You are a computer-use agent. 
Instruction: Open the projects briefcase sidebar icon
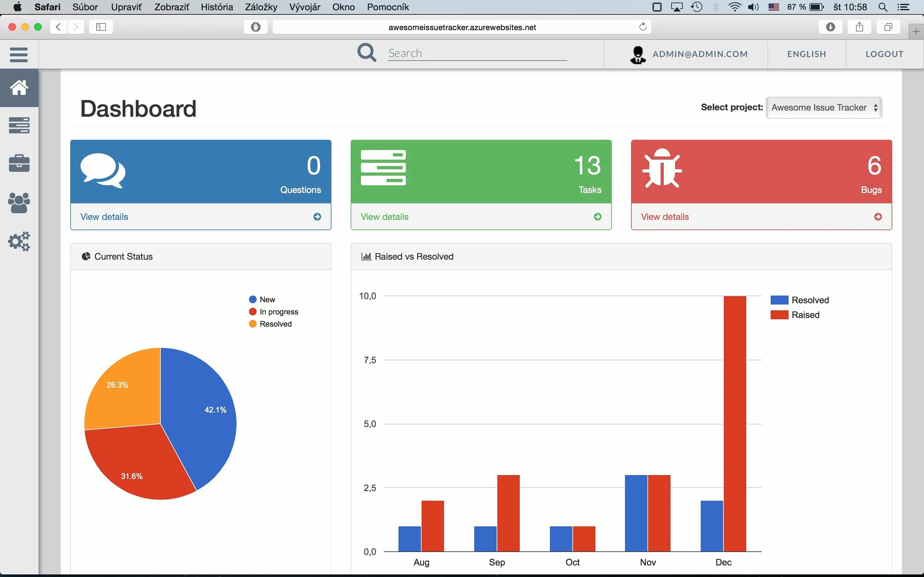(19, 163)
